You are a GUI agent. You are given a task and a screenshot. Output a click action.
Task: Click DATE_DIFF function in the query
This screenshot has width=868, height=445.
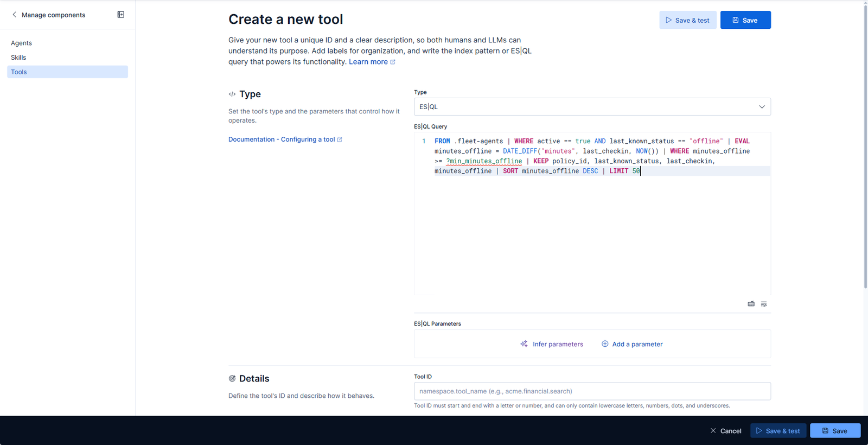tap(520, 151)
